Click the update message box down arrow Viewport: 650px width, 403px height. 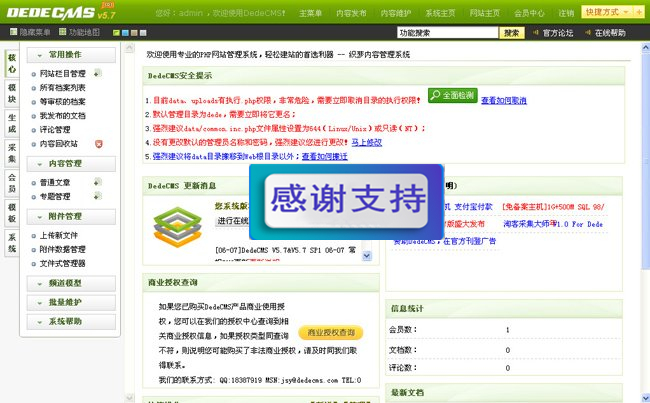[366, 256]
